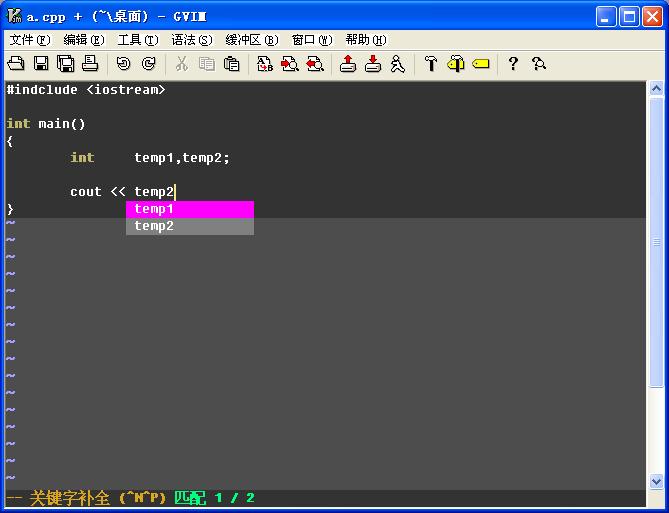The width and height of the screenshot is (669, 513).
Task: Click the Build Tags icon
Action: tap(456, 64)
